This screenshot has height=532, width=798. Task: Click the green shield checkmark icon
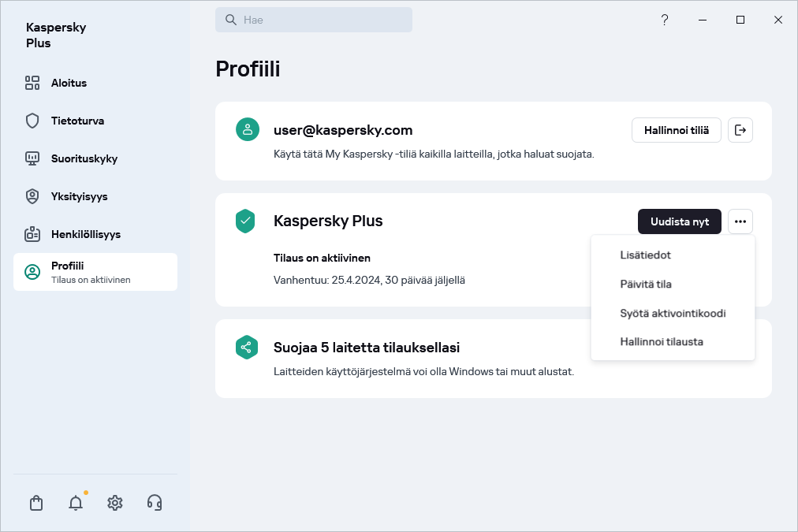pyautogui.click(x=246, y=221)
